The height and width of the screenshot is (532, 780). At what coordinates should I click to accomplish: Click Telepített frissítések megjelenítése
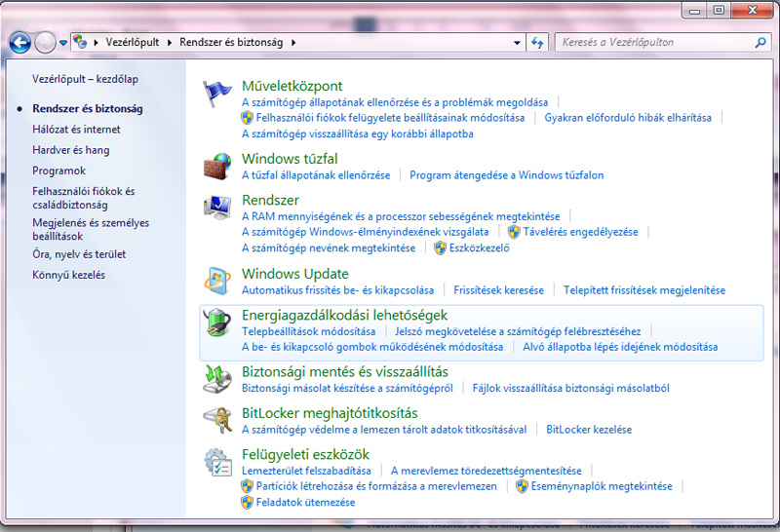(x=644, y=289)
